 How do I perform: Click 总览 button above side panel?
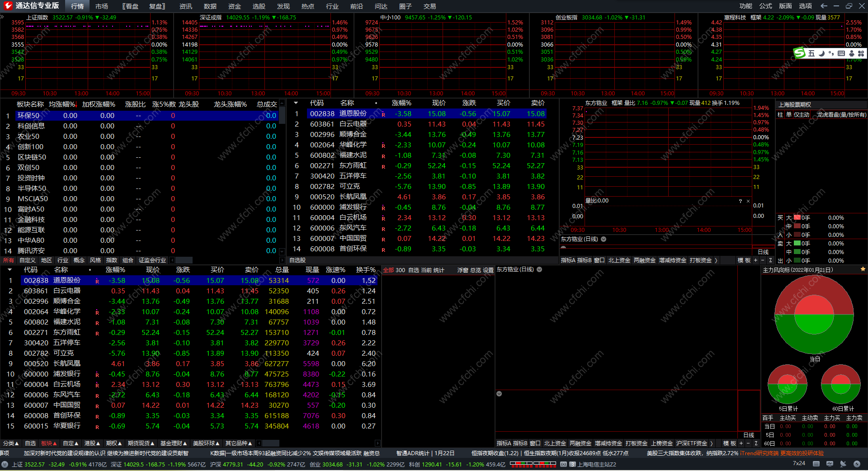click(x=476, y=270)
